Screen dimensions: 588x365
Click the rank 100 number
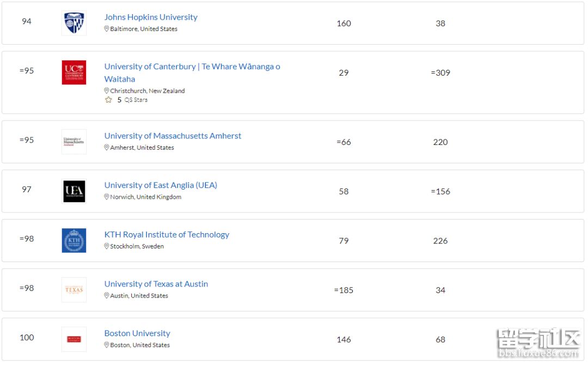coord(27,337)
